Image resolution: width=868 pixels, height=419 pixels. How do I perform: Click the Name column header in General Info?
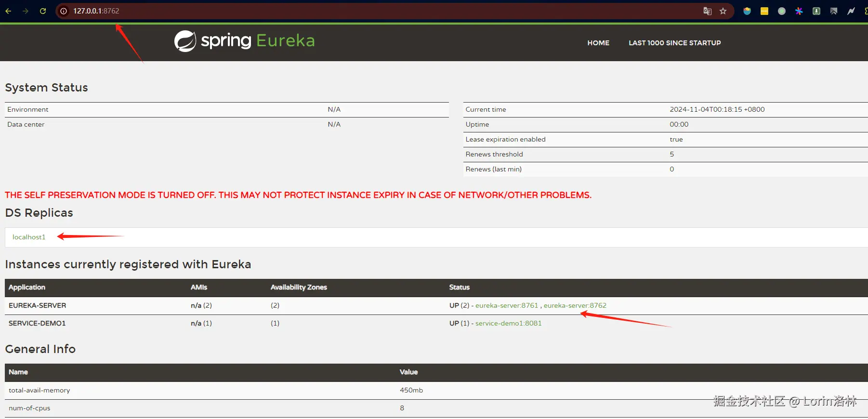(x=18, y=372)
